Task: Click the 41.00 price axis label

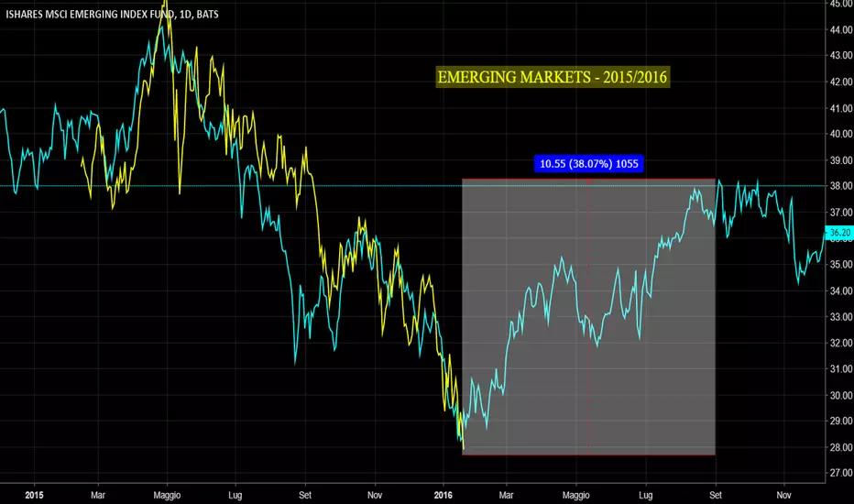Action: [x=841, y=108]
